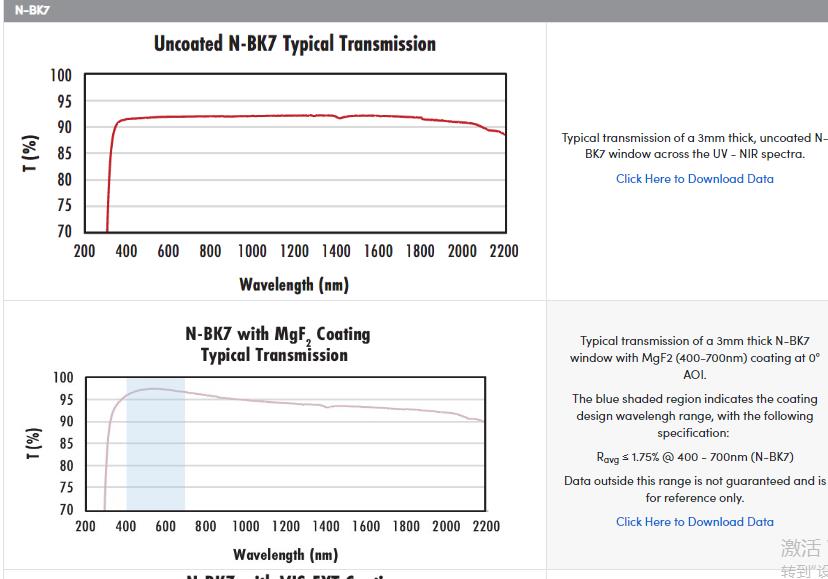
Task: Click the Wavelength (nm) label under uncoated chart
Action: click(294, 285)
